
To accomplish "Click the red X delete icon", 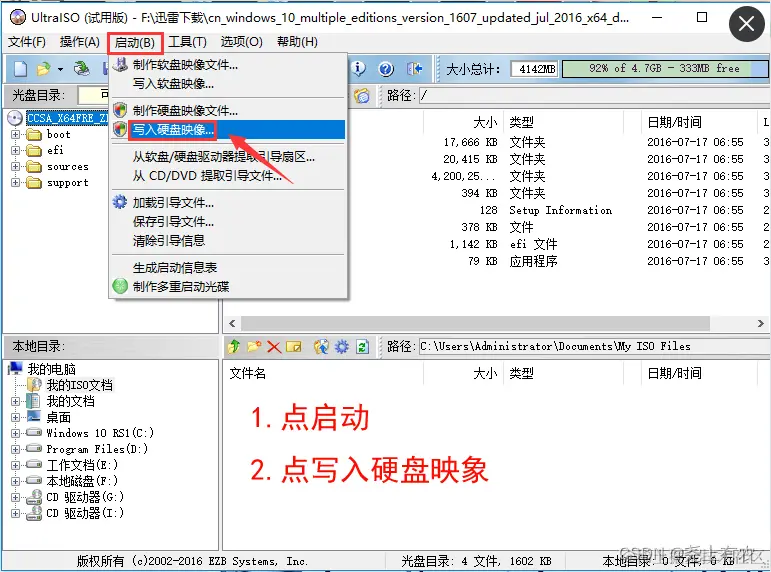I will coord(274,347).
